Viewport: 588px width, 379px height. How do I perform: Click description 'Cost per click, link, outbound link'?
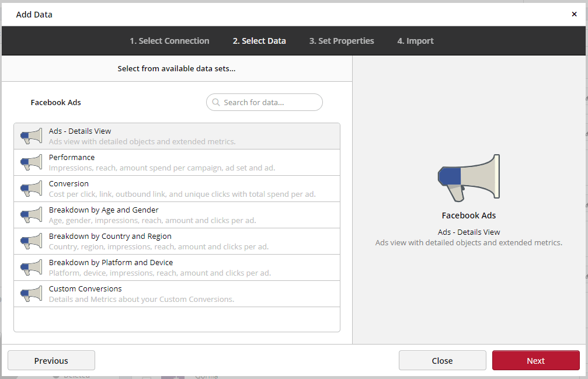[x=182, y=194]
